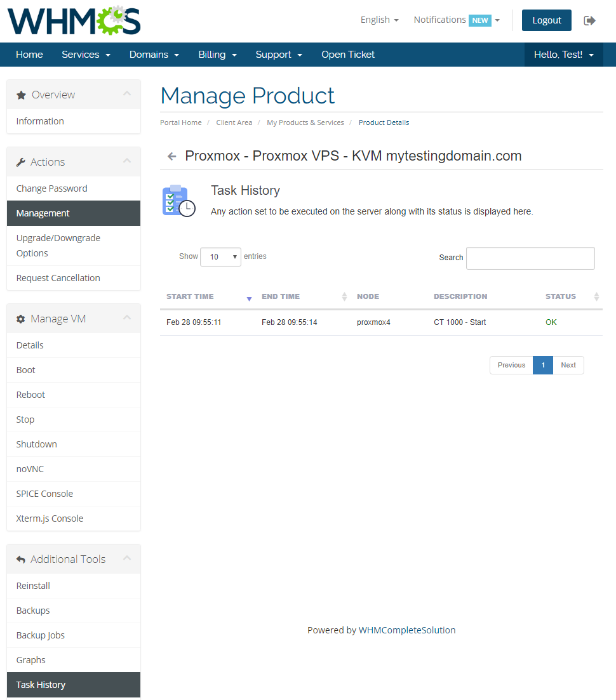Click the Manage VM gear icon

[20, 319]
